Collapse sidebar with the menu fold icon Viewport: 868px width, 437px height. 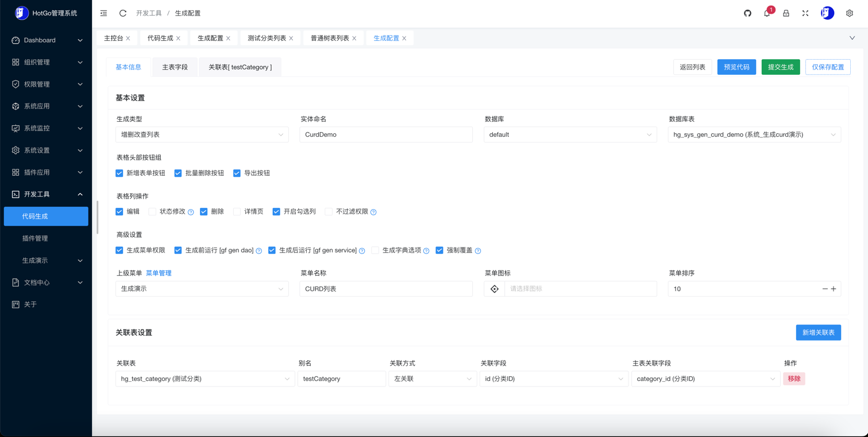[103, 13]
